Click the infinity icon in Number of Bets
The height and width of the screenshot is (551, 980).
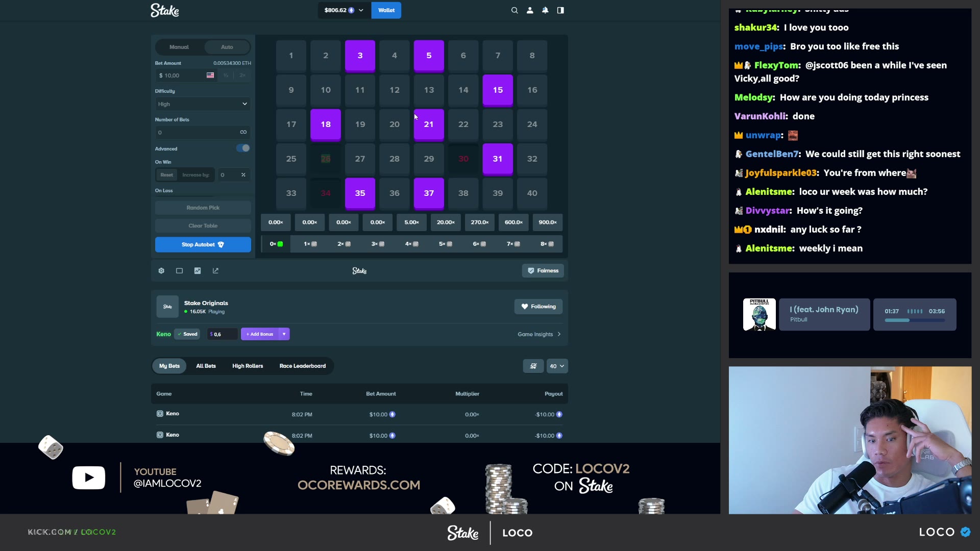tap(243, 132)
